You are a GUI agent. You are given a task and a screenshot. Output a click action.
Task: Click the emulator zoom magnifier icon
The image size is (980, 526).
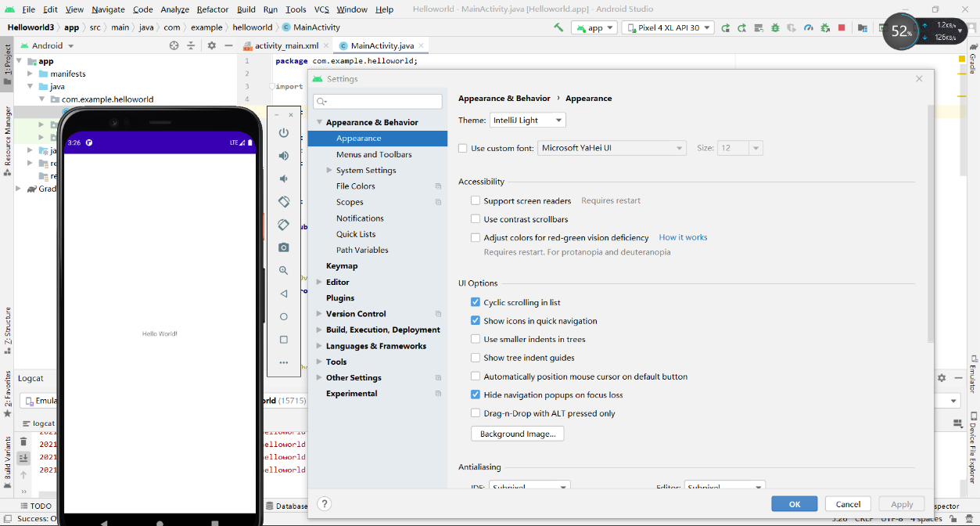284,270
